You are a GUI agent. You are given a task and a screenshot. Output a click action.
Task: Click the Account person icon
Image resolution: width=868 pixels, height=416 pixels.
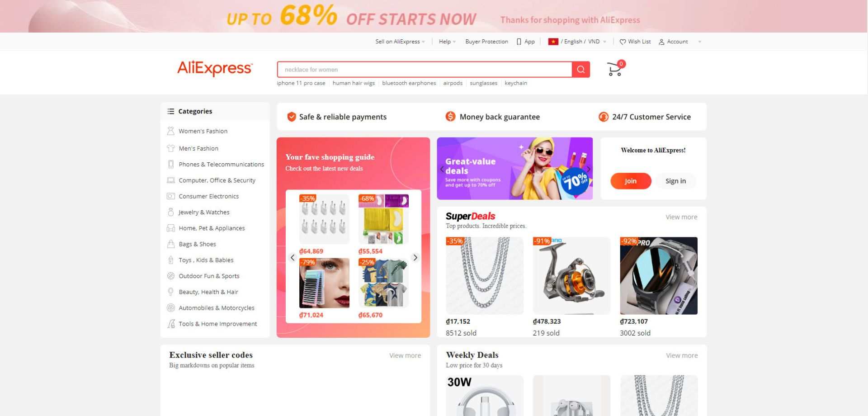pyautogui.click(x=661, y=42)
